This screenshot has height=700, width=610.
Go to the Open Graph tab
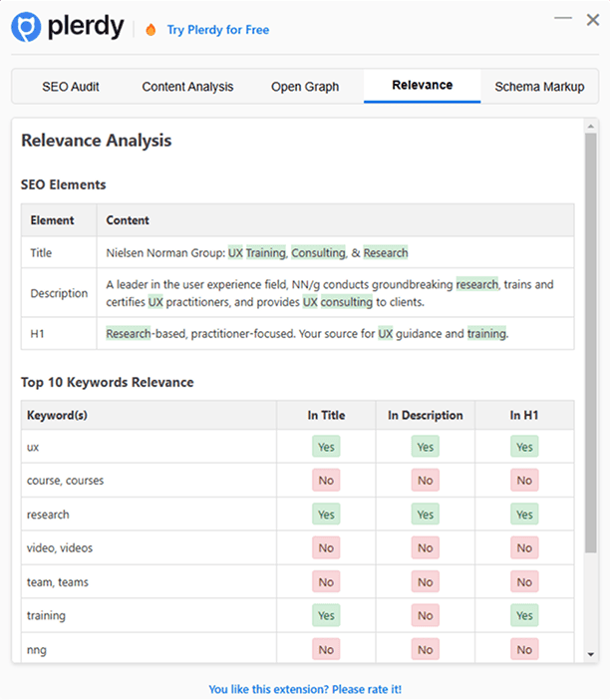(x=305, y=87)
